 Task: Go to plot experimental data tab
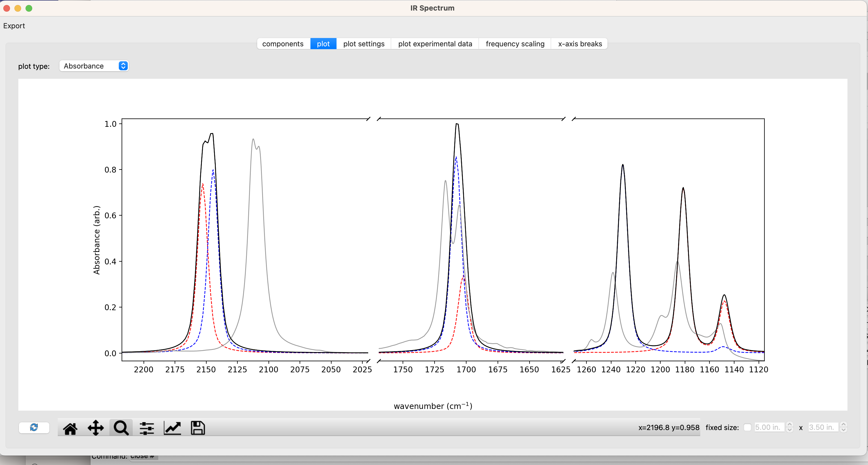(x=435, y=44)
